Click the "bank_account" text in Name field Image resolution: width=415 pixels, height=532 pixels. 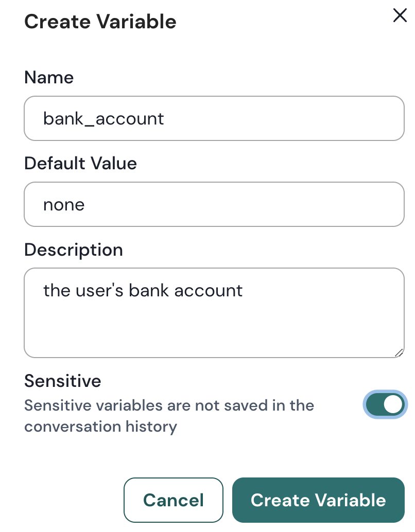[103, 119]
